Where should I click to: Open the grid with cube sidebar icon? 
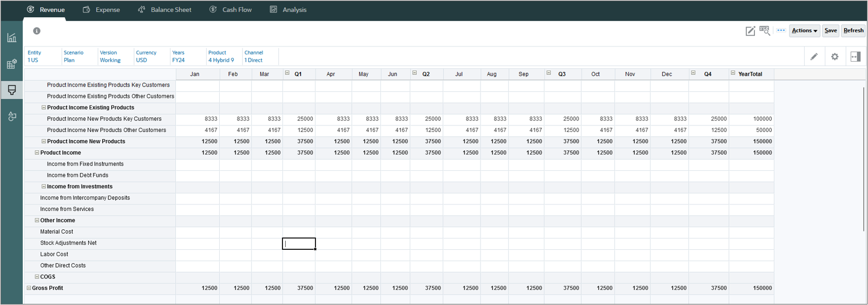[x=11, y=64]
